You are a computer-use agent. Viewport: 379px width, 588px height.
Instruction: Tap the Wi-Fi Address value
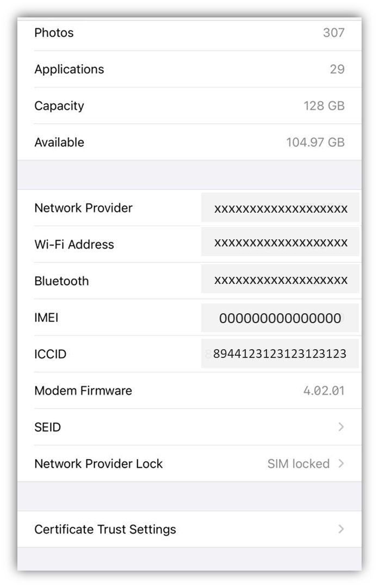[x=281, y=244]
